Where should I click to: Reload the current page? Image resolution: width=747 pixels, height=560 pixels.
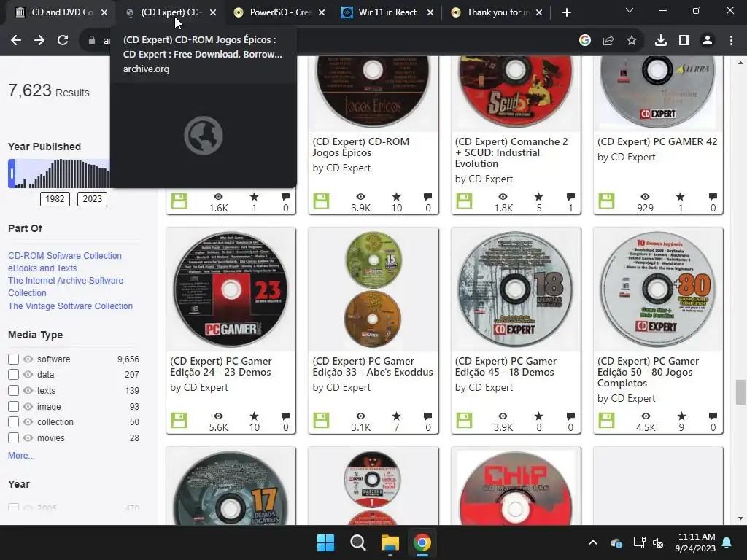[63, 41]
